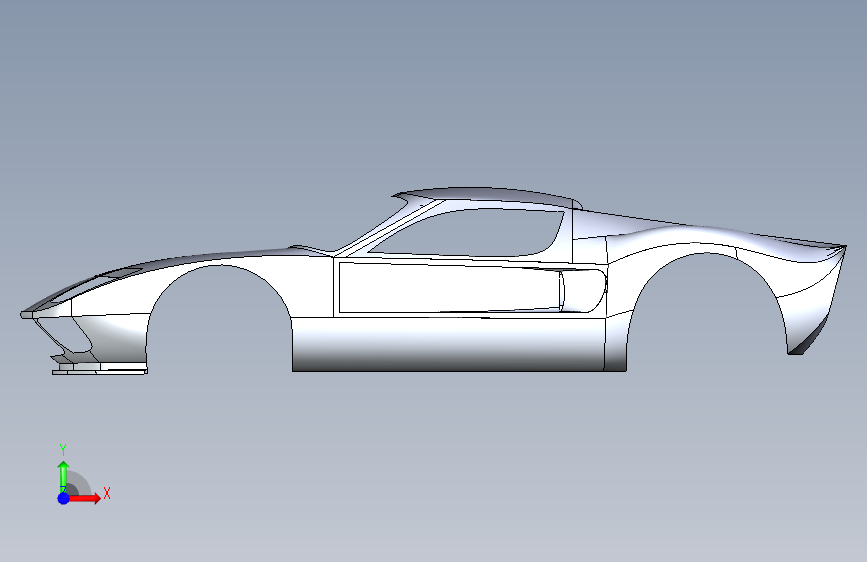The height and width of the screenshot is (562, 867).
Task: Click the red X axis arrow of the triad
Action: pos(84,498)
